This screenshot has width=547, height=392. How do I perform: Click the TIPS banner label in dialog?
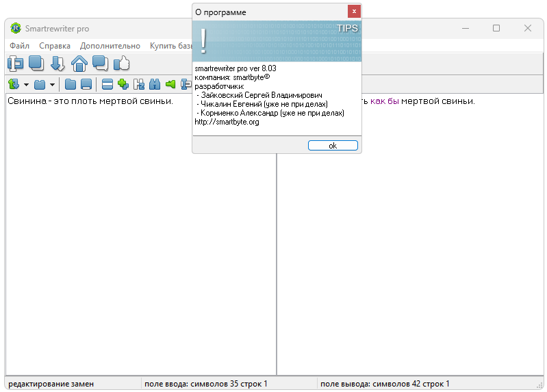click(x=347, y=28)
